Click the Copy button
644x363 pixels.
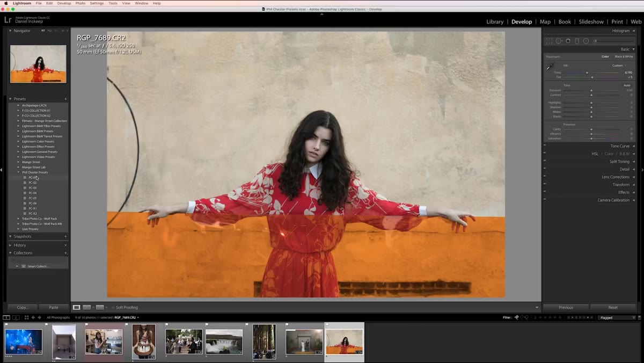click(23, 308)
